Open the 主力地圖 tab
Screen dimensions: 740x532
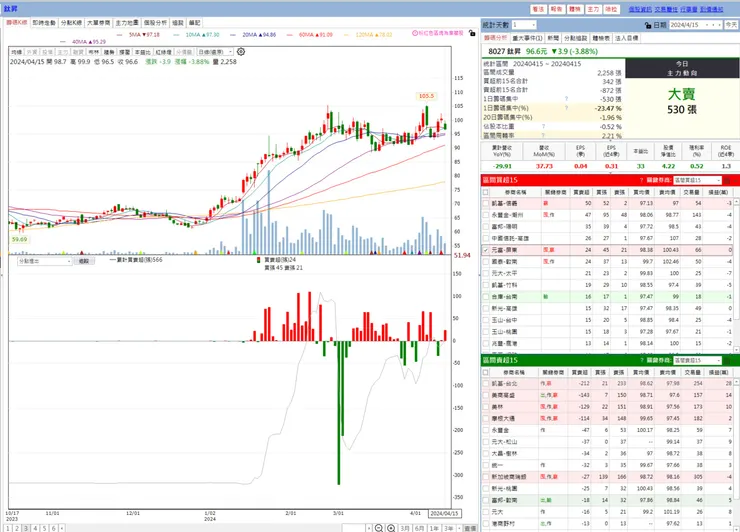(127, 23)
